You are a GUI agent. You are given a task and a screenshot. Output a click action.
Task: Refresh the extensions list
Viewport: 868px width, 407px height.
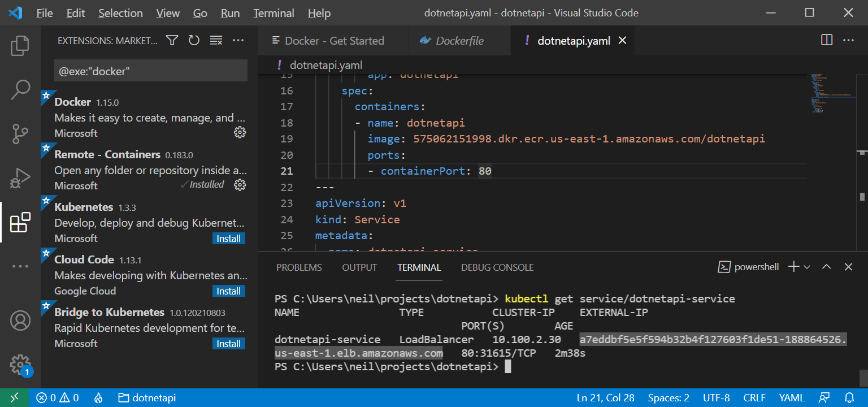pos(194,40)
